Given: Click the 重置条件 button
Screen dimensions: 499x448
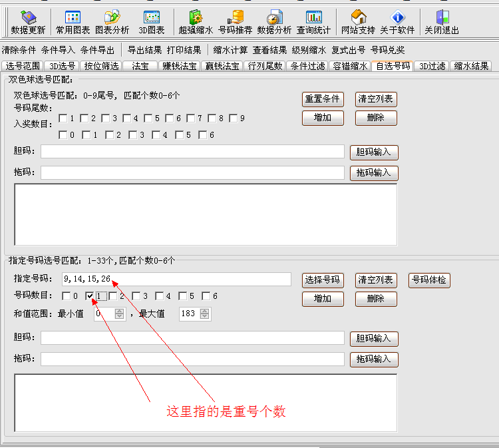Looking at the screenshot, I should tap(323, 99).
